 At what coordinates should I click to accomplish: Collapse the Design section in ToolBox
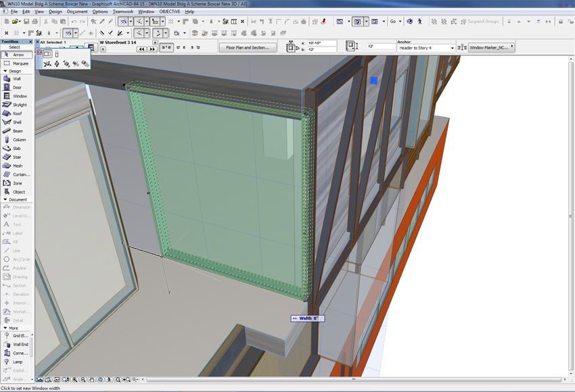click(x=14, y=71)
